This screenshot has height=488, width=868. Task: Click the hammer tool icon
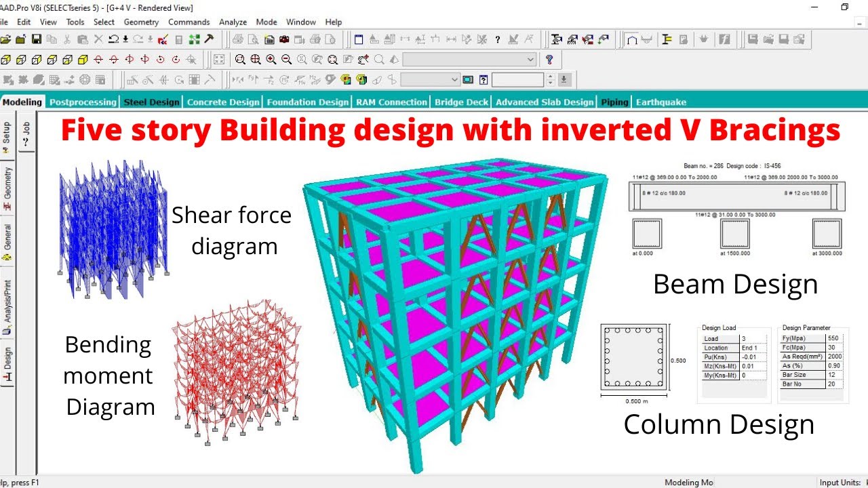[209, 39]
